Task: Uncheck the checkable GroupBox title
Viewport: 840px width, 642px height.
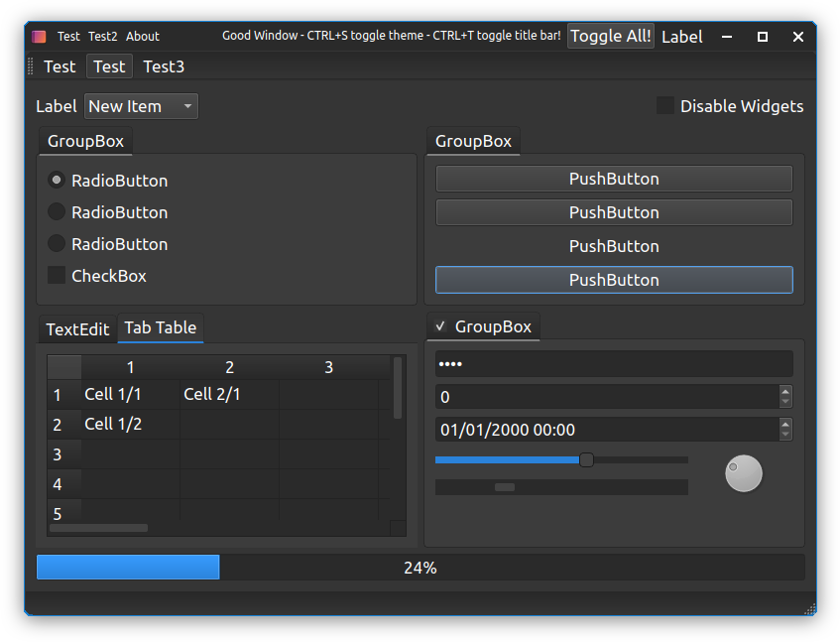Action: 441,326
